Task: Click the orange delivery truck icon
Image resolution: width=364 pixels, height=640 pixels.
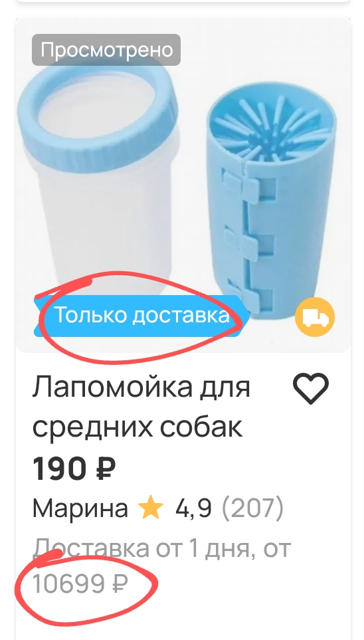Action: tap(315, 317)
